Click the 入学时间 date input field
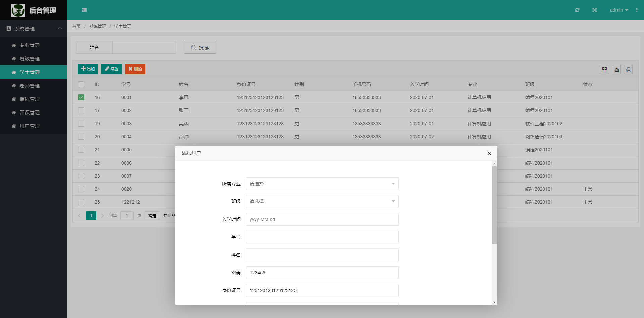This screenshot has width=644, height=318. pos(322,219)
